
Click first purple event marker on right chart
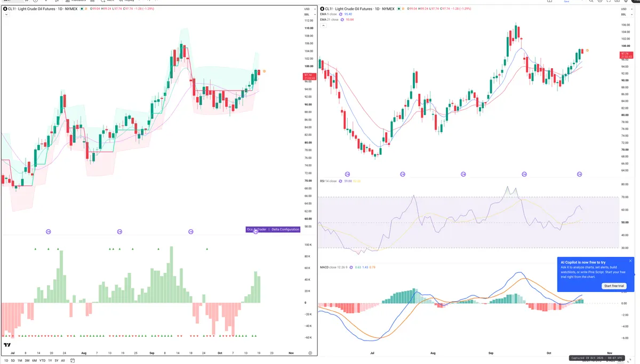point(347,174)
